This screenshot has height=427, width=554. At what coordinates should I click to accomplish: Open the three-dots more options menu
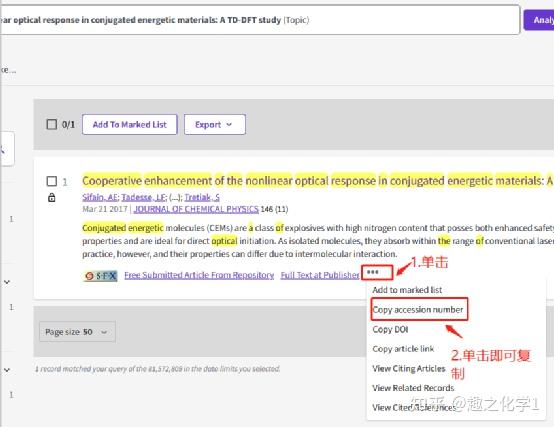(x=373, y=272)
